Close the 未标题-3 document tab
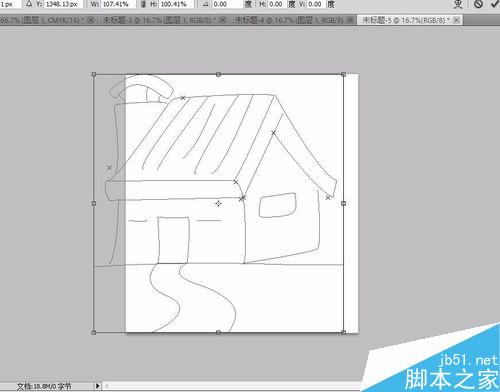 (x=223, y=20)
